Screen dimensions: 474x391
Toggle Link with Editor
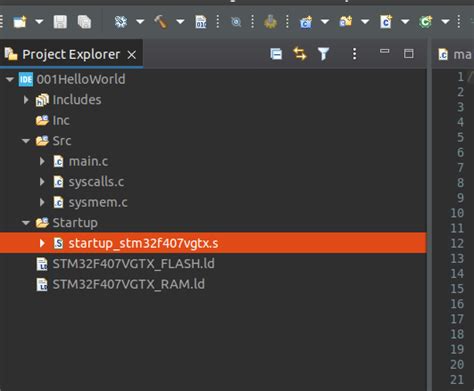(300, 54)
